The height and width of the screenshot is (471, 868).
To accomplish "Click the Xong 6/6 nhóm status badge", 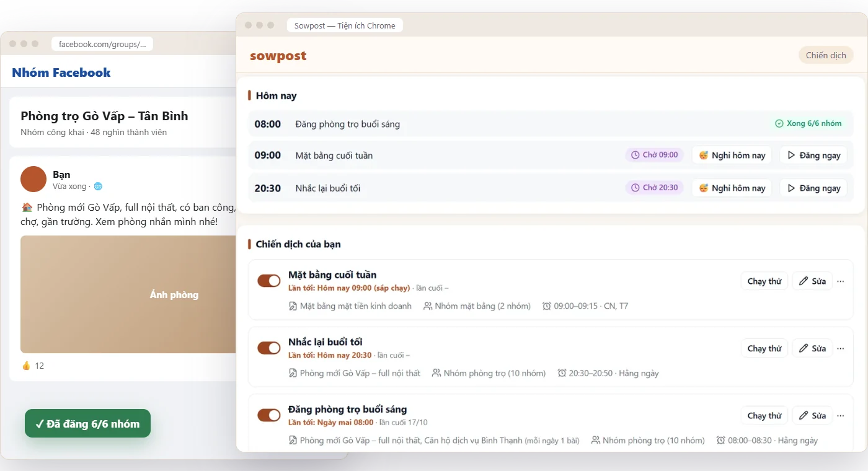I will [x=808, y=123].
